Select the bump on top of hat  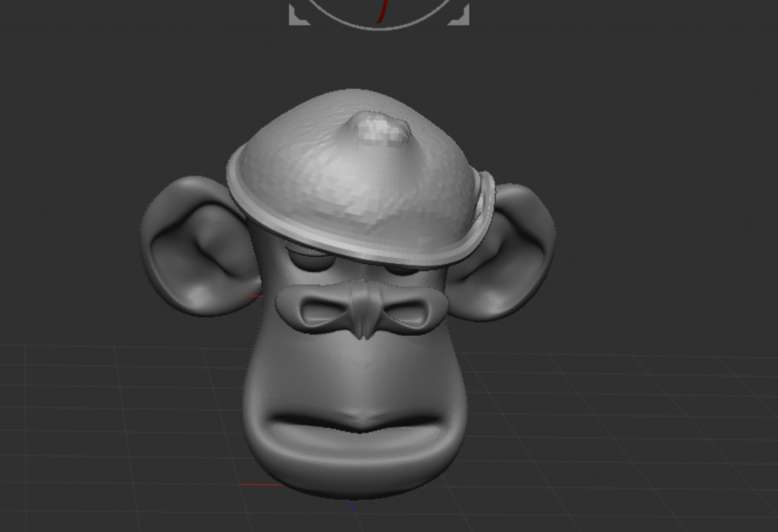click(x=382, y=128)
